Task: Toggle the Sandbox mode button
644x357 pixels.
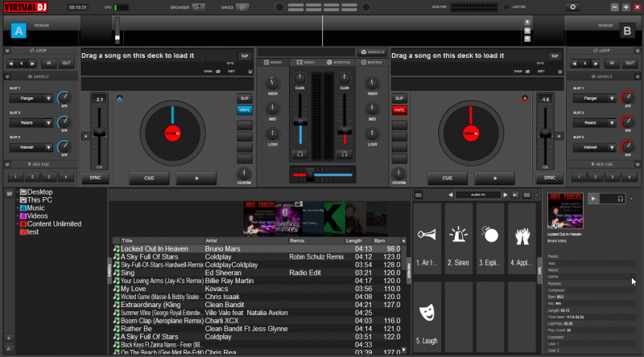Action: (x=373, y=52)
